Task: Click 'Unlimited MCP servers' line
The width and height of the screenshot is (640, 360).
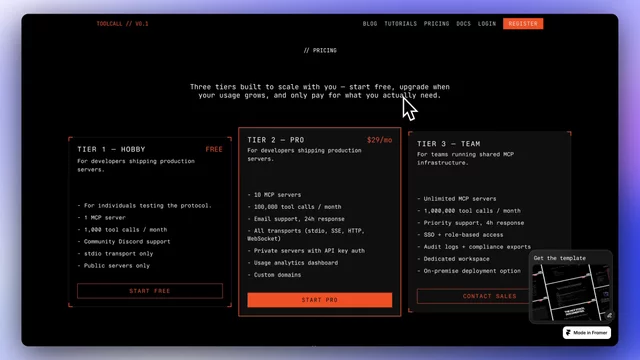Action: point(457,199)
